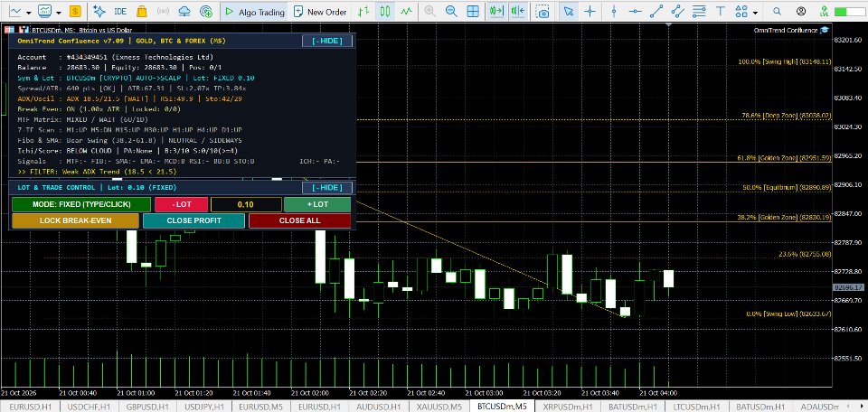Toggle the Algo Trading button
This screenshot has width=868, height=412.
click(x=254, y=12)
